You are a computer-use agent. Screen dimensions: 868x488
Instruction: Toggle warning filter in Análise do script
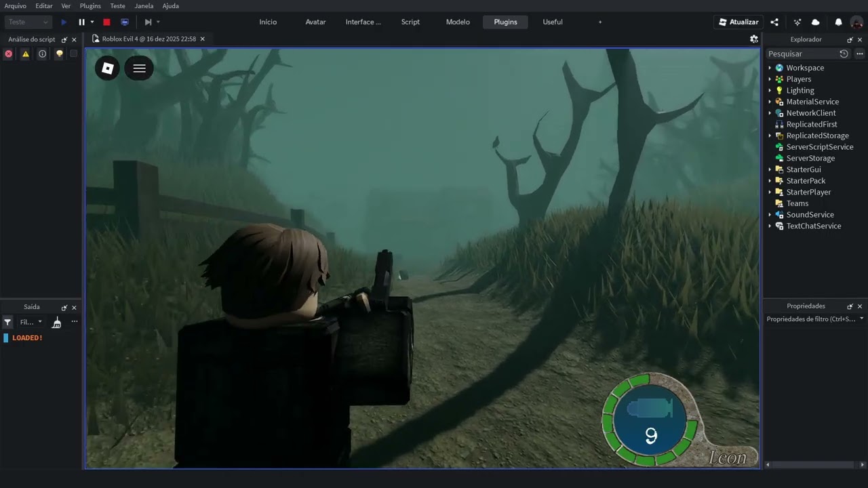coord(25,54)
